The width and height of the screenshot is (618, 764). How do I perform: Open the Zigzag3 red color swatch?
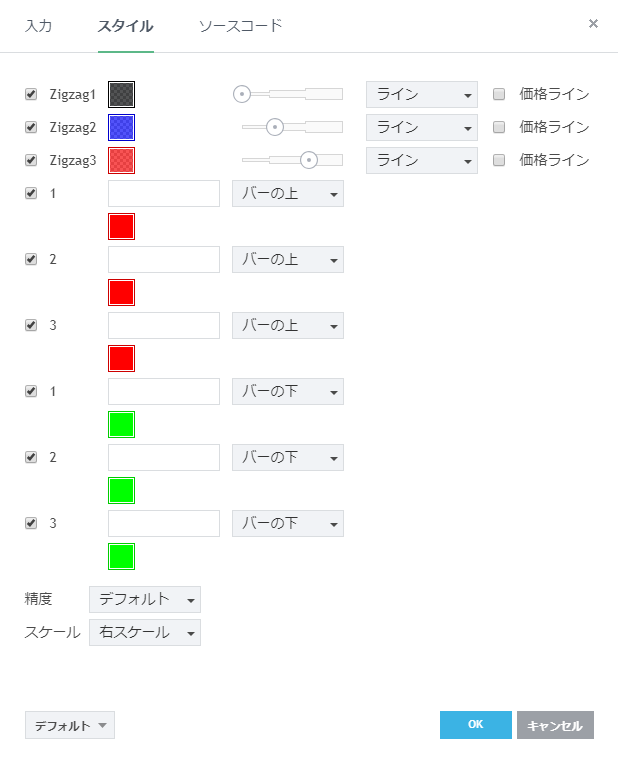point(121,161)
